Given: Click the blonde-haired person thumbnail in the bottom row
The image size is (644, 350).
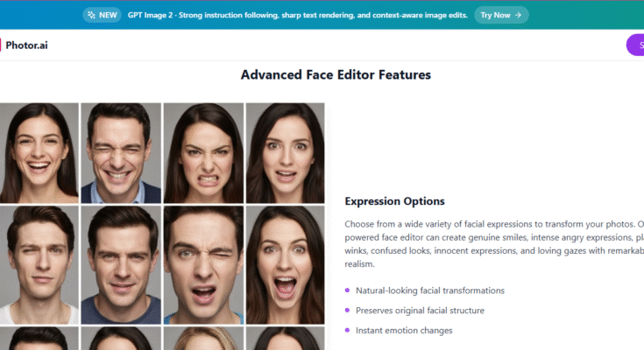Looking at the screenshot, I should (x=203, y=339).
